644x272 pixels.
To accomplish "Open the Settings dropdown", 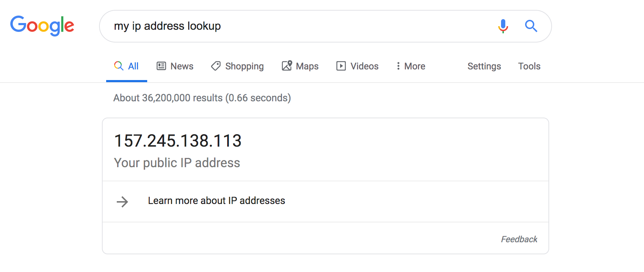I will coord(484,66).
